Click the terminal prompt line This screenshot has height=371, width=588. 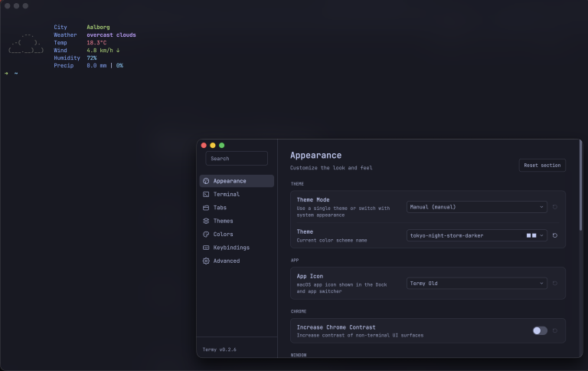tap(11, 74)
